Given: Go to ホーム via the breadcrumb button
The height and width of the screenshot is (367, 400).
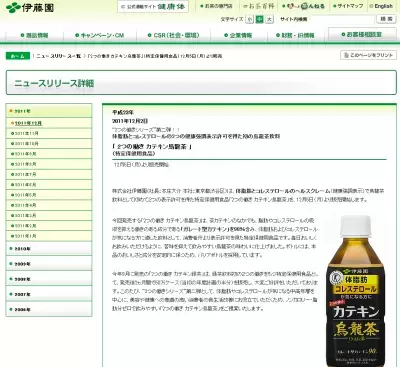Looking at the screenshot, I should pyautogui.click(x=18, y=56).
